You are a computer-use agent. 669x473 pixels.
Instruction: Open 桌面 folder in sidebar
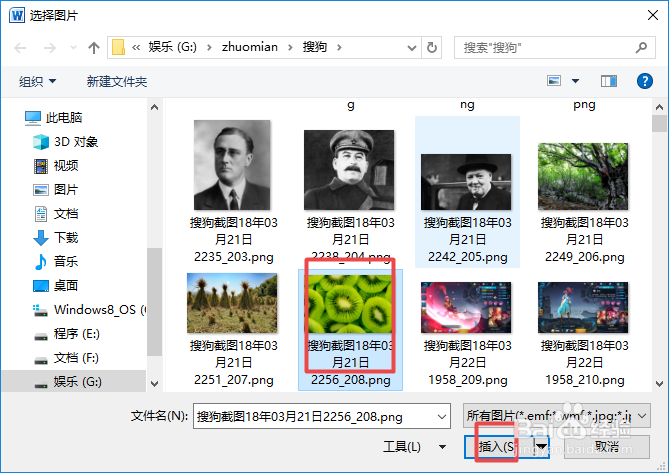[x=56, y=285]
